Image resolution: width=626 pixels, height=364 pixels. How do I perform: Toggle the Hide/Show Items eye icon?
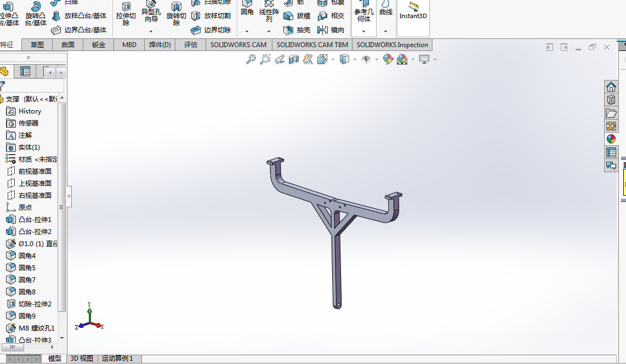tap(366, 59)
